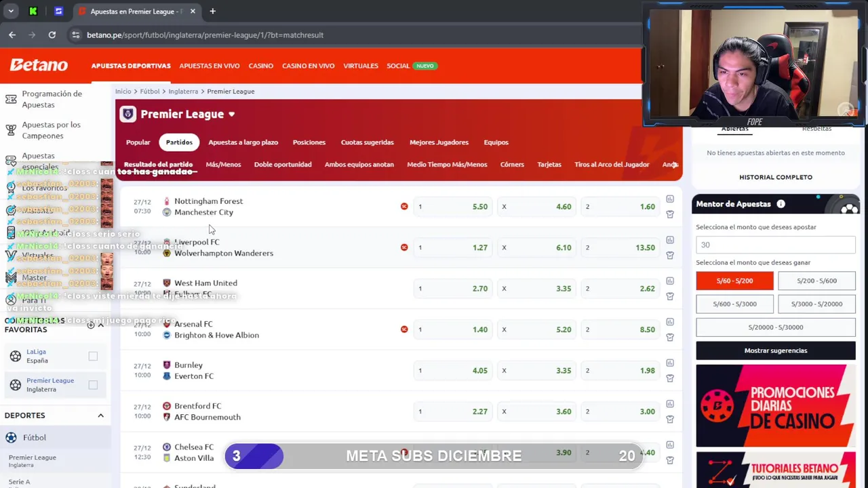Viewport: 868px width, 488px height.
Task: Click SC badge on Nottingham Forest row
Action: (x=404, y=207)
